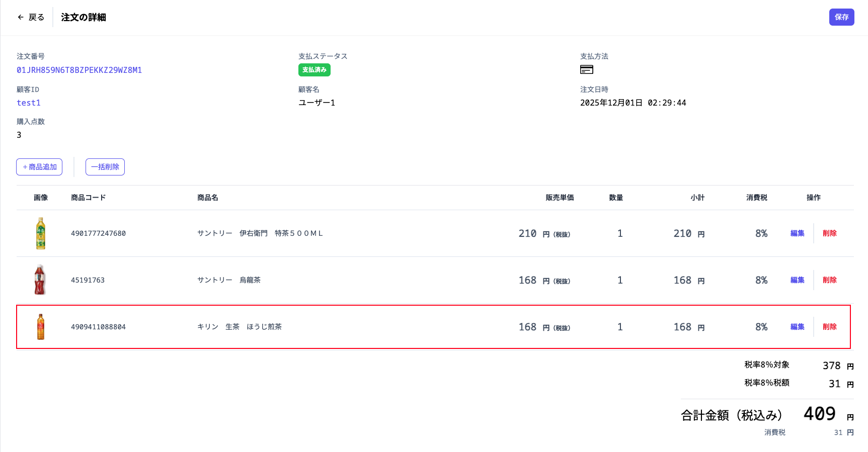
Task: Click the 注文の詳細 page title
Action: click(x=84, y=17)
